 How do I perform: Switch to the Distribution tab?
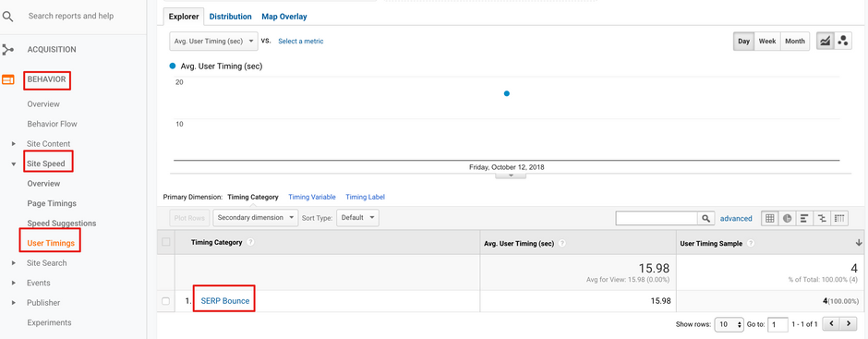point(230,17)
